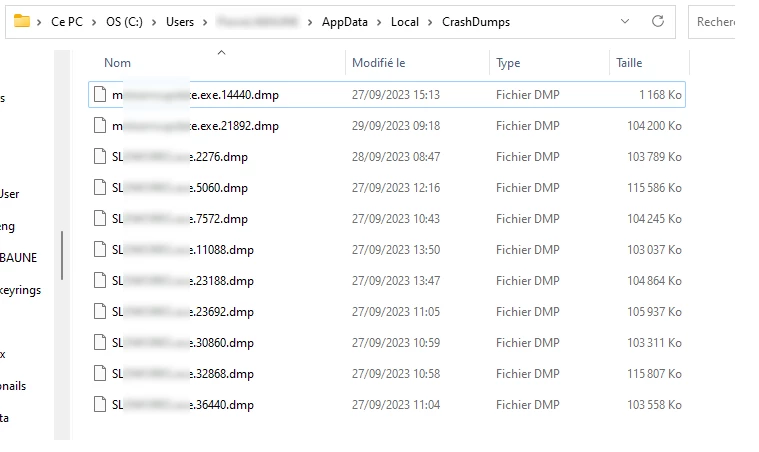This screenshot has width=759, height=452.
Task: Sort by Type column header
Action: [508, 63]
